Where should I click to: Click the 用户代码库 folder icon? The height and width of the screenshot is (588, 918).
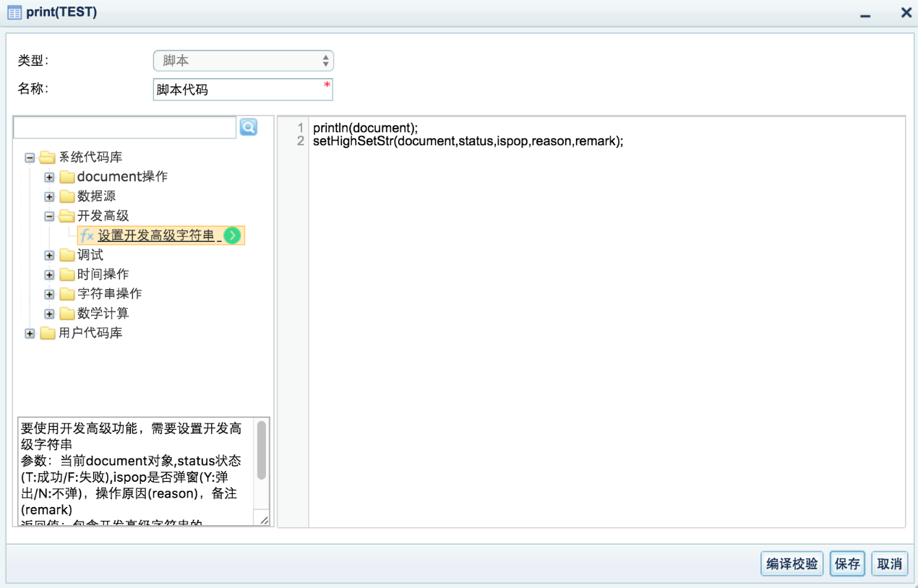48,333
